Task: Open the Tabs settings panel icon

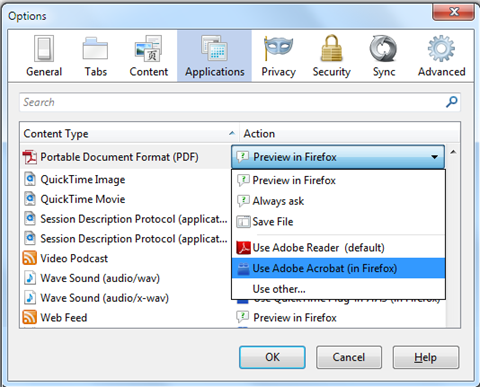Action: [95, 49]
